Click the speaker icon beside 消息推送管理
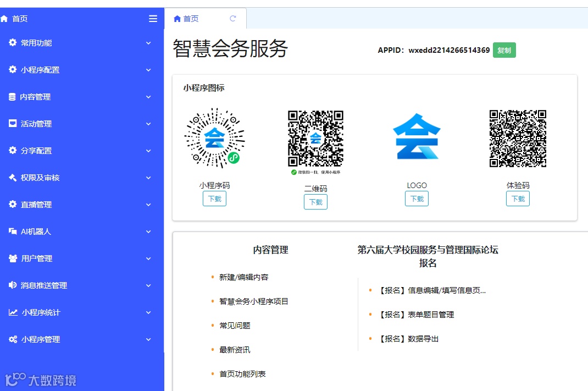 tap(13, 285)
